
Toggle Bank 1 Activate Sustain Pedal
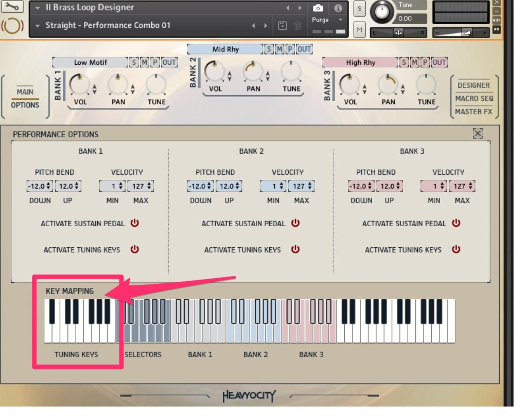[x=135, y=223]
